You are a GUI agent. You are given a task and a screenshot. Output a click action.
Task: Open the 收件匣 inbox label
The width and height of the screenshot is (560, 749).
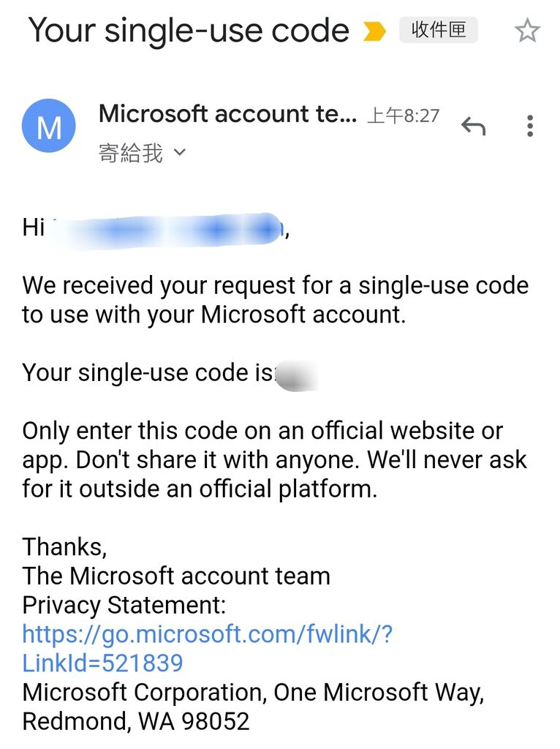point(438,30)
